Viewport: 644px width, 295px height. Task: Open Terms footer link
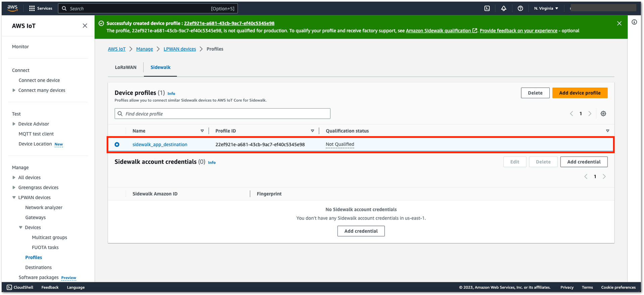coord(587,287)
